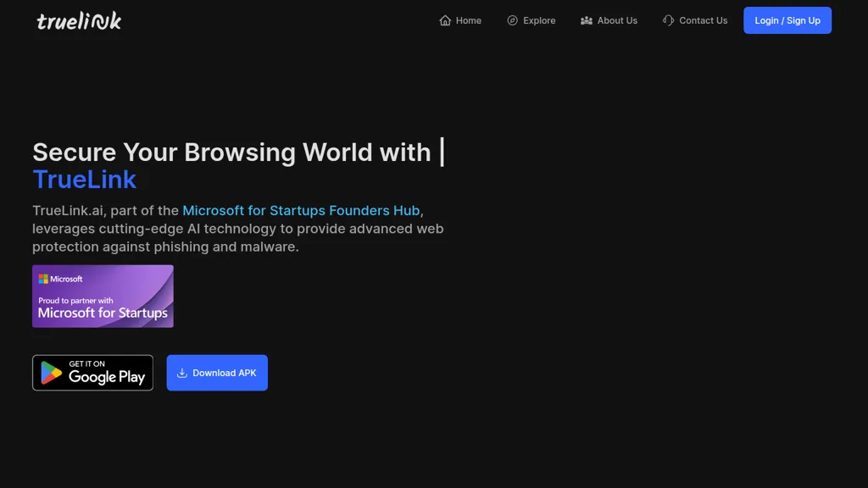
Task: Follow Microsoft for Startups Founders Hub link
Action: pos(301,211)
